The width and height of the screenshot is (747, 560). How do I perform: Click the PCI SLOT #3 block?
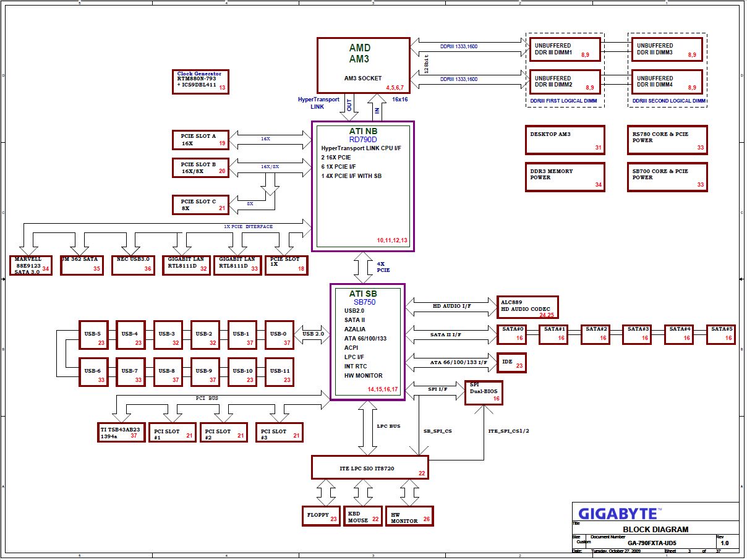[280, 432]
